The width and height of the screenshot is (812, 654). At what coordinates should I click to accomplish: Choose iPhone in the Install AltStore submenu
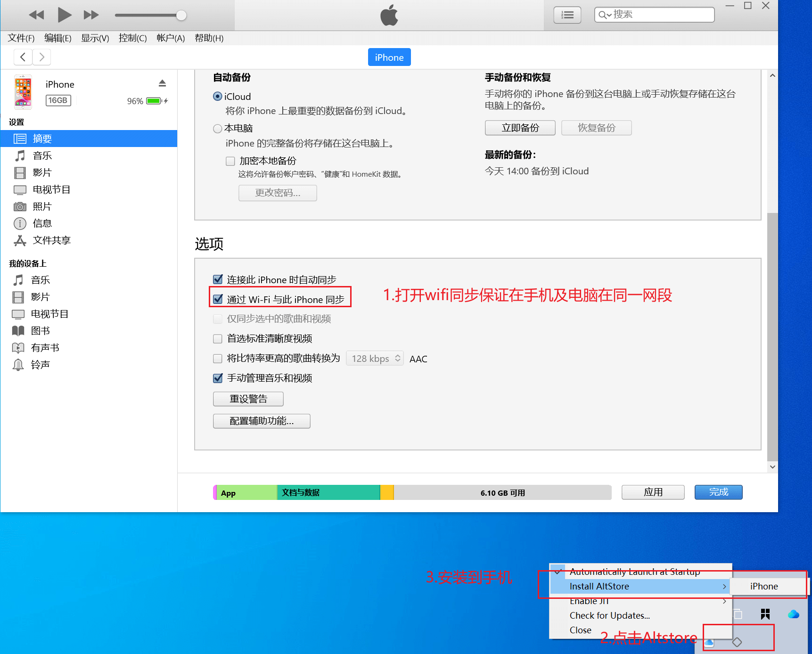(x=768, y=587)
